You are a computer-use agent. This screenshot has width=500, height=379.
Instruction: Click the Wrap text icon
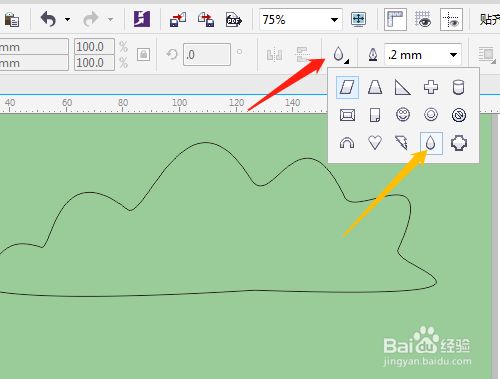tap(486, 54)
